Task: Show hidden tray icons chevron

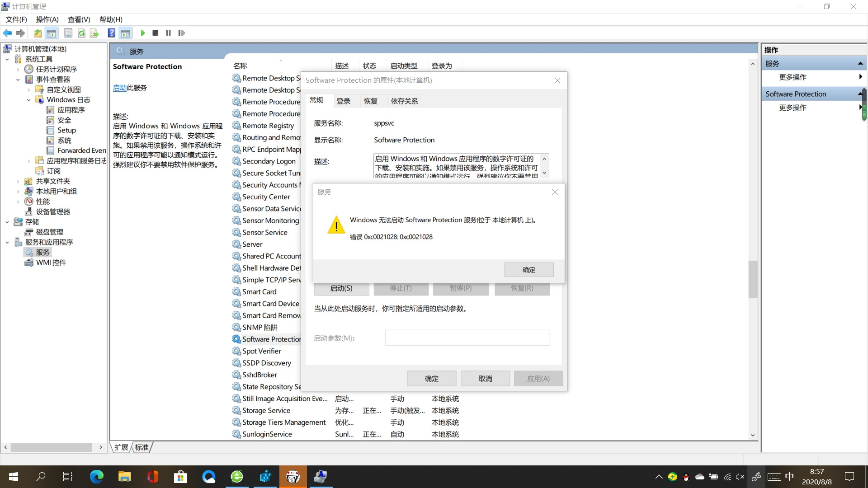Action: [659, 477]
